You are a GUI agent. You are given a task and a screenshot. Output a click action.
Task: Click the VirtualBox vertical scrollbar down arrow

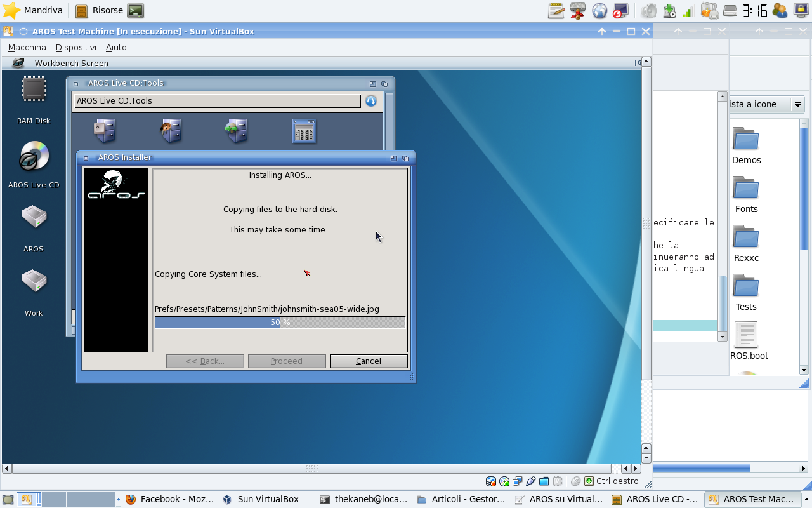point(646,458)
